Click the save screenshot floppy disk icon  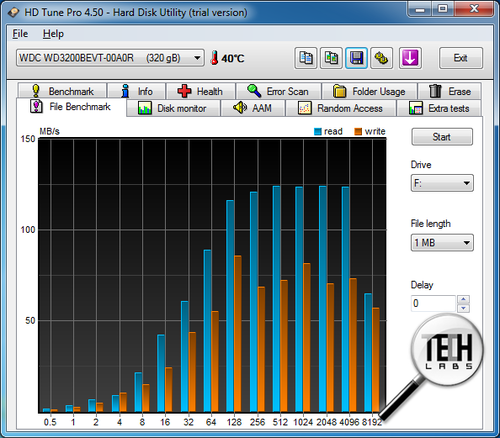[x=356, y=58]
